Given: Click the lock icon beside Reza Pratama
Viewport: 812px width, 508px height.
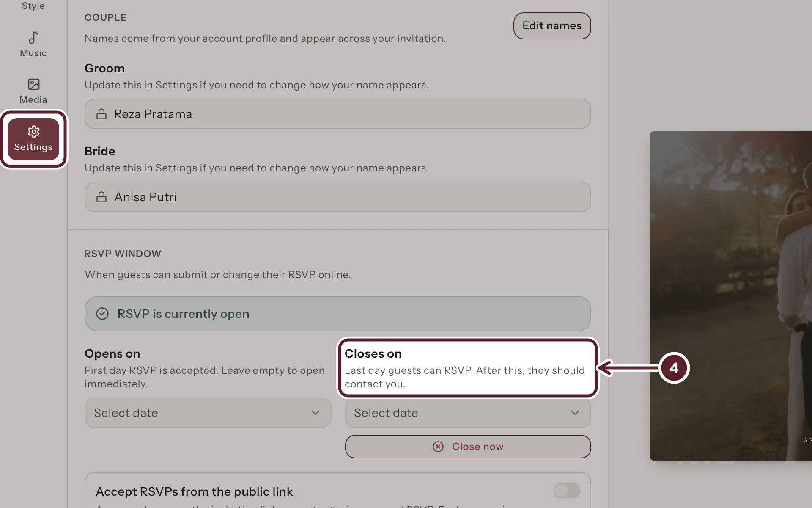Looking at the screenshot, I should 101,114.
